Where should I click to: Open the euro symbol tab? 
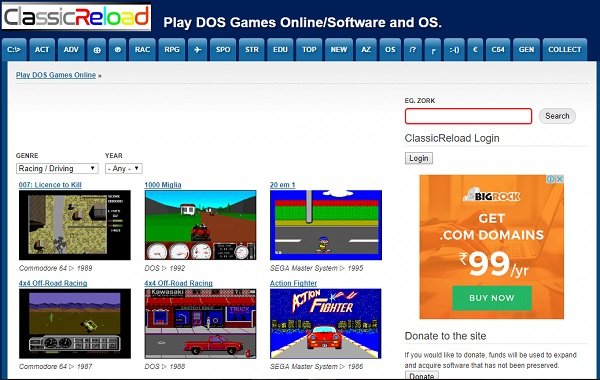(475, 50)
